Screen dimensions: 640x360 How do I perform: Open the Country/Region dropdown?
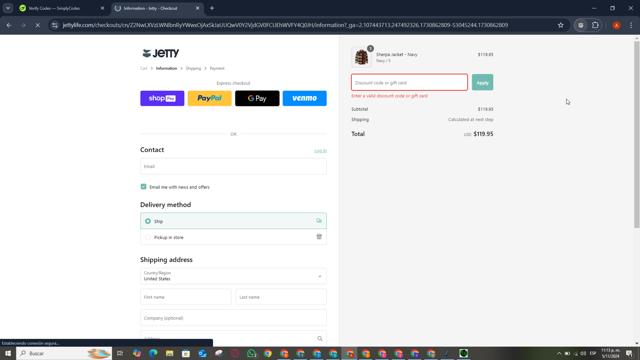233,276
